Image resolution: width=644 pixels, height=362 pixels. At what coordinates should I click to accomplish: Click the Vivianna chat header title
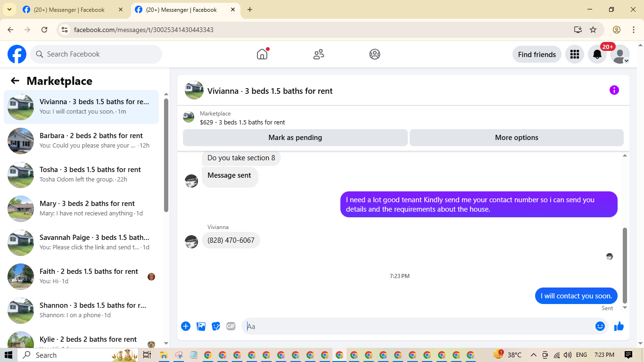tap(270, 91)
